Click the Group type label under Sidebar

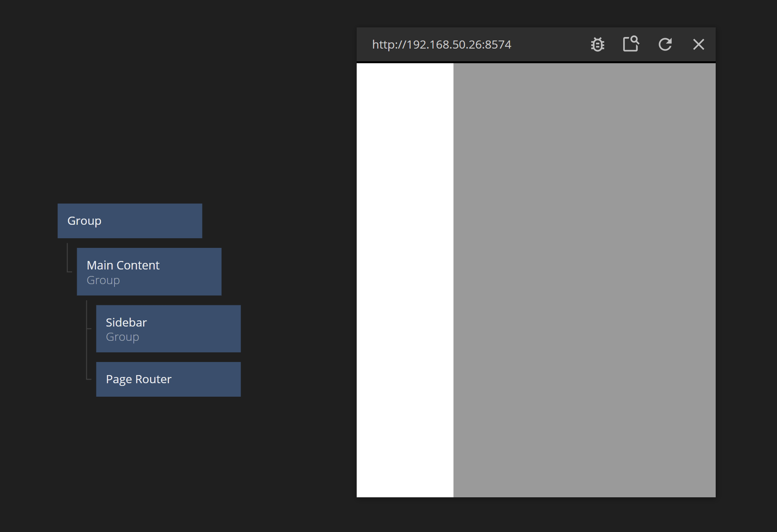pyautogui.click(x=122, y=337)
